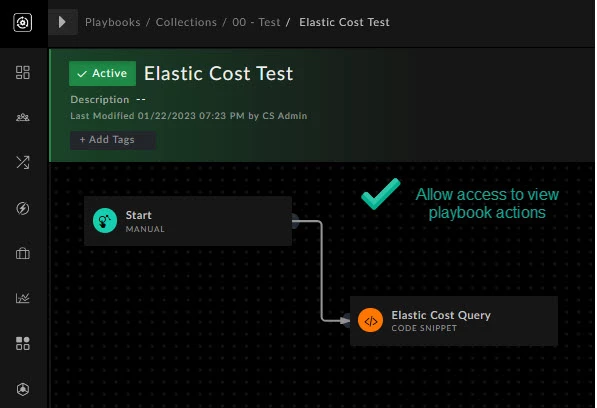Toggle the Active status button
This screenshot has height=408, width=597.
pos(102,73)
